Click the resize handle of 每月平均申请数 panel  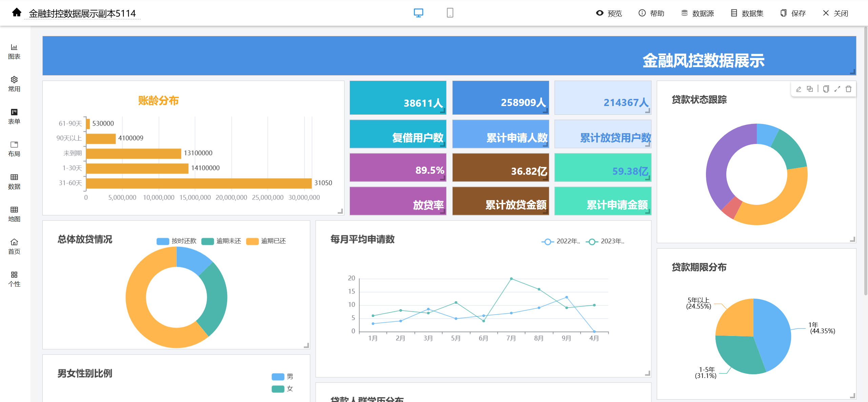point(648,373)
